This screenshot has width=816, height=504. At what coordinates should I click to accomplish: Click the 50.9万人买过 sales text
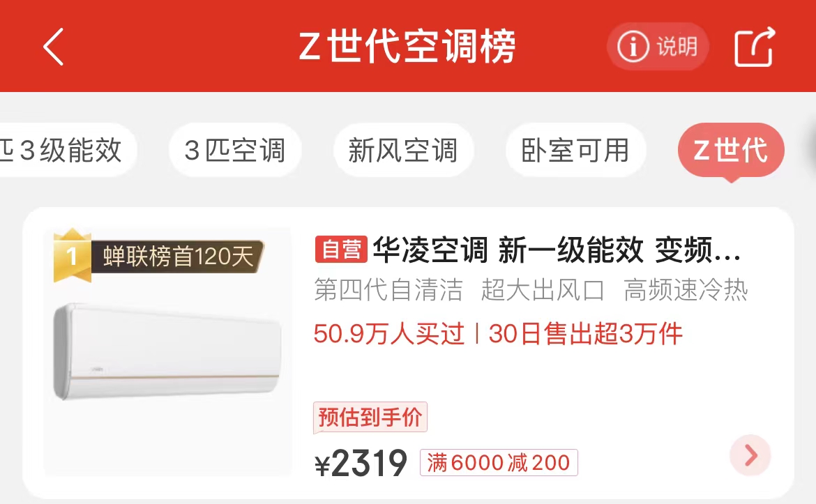point(388,333)
